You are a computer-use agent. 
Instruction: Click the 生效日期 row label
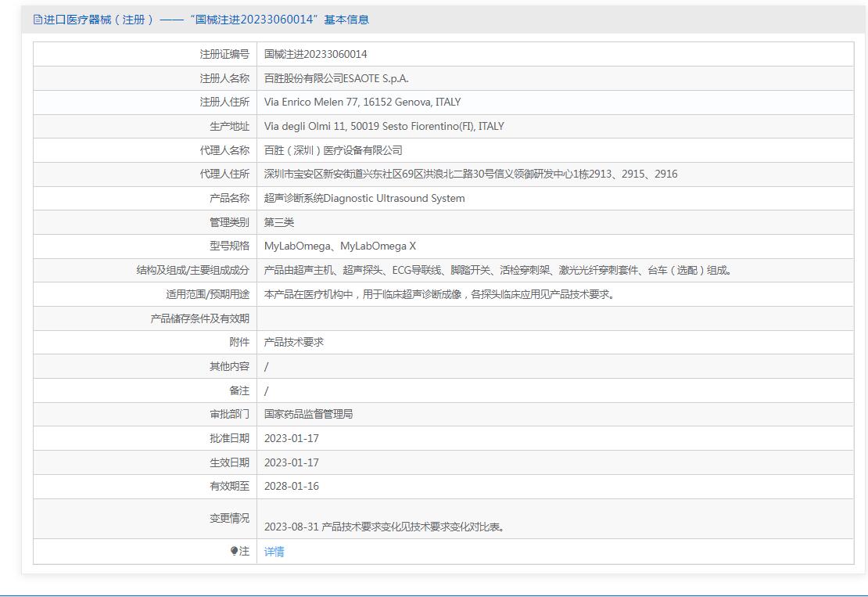(230, 462)
